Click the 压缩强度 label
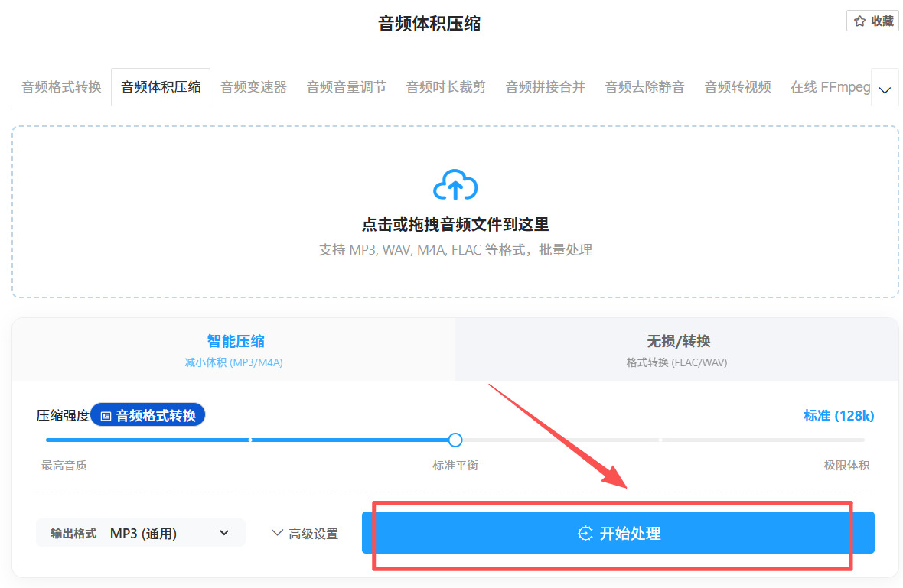 tap(63, 415)
